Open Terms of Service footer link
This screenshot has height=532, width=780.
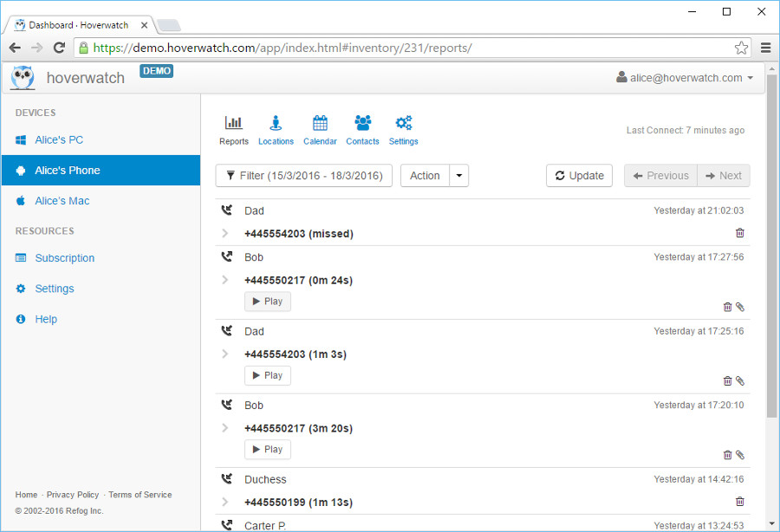point(140,495)
